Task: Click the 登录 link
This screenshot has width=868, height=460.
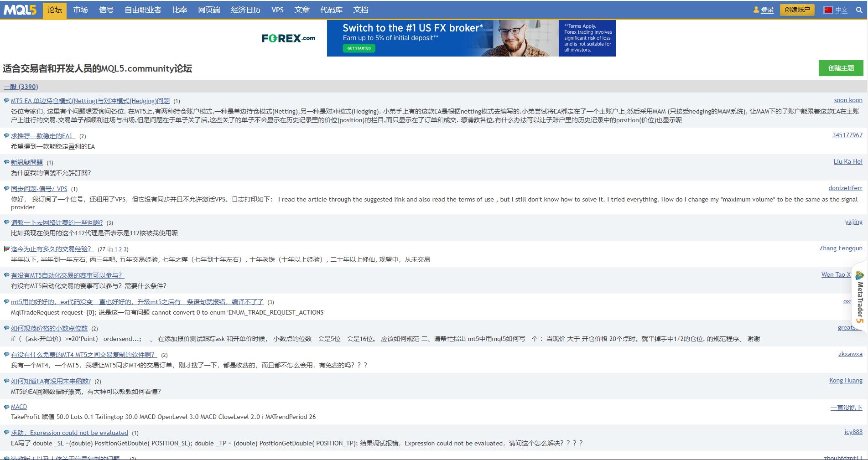Action: click(x=767, y=10)
